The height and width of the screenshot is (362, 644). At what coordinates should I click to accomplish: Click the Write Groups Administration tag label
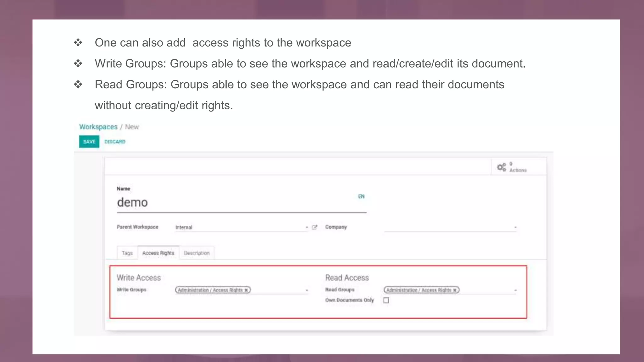[x=210, y=290]
